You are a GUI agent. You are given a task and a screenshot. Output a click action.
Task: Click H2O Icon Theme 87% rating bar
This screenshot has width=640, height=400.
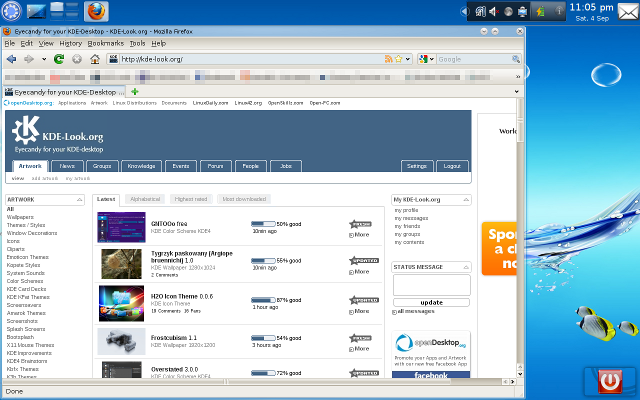pyautogui.click(x=263, y=300)
